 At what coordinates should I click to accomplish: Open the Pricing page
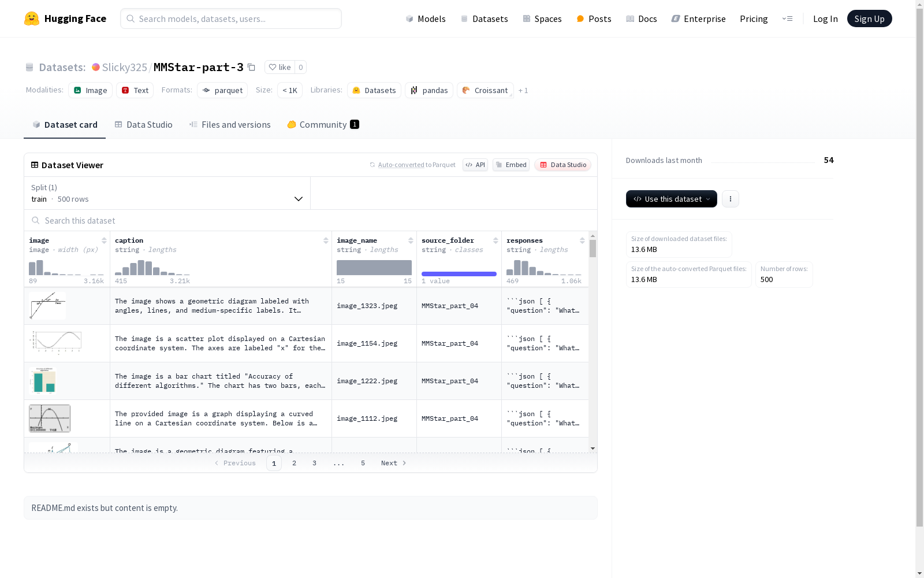(754, 18)
